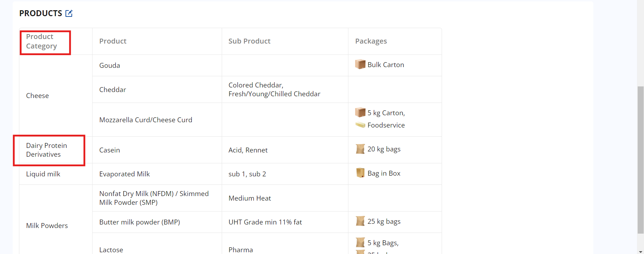Click the Butter milk powder (BMP) cell
Viewport: 644px width, 254px height.
tap(139, 222)
